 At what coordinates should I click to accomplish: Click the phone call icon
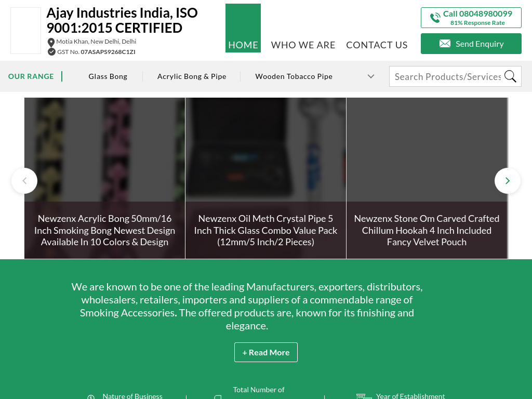click(435, 18)
